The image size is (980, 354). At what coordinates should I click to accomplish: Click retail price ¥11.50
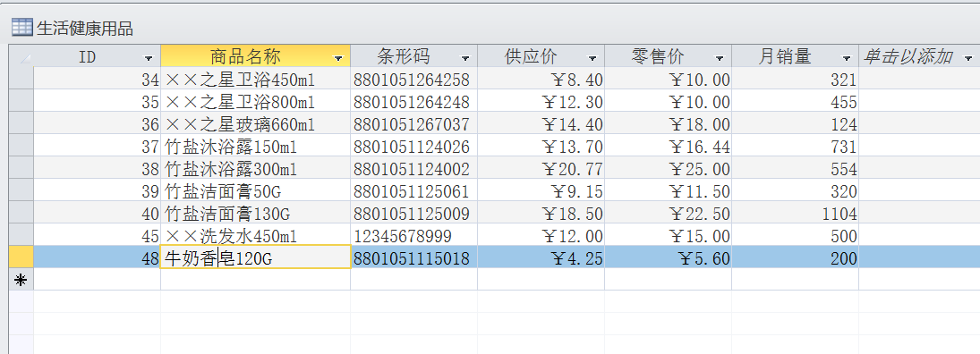pyautogui.click(x=669, y=190)
